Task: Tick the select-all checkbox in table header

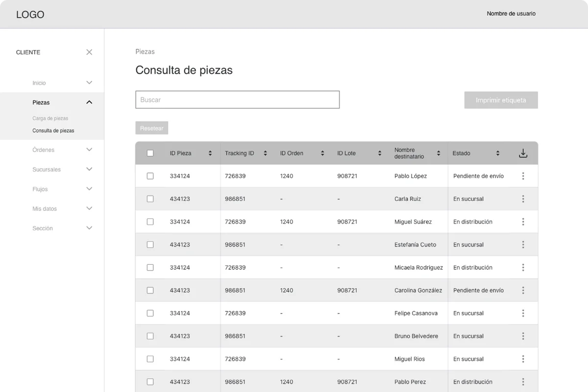Action: 150,153
